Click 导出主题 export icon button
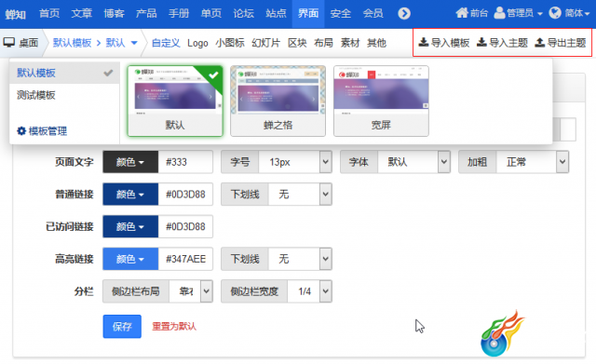This screenshot has width=596, height=364. [x=561, y=43]
